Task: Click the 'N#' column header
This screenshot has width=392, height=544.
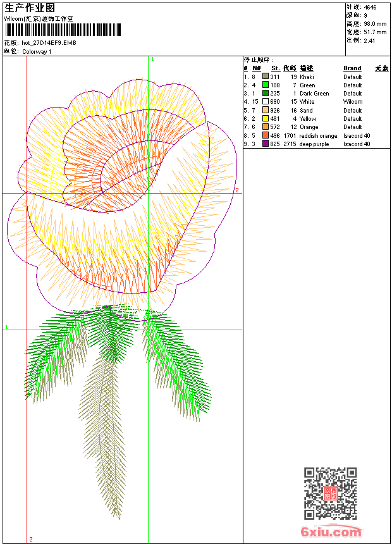Action: 256,68
